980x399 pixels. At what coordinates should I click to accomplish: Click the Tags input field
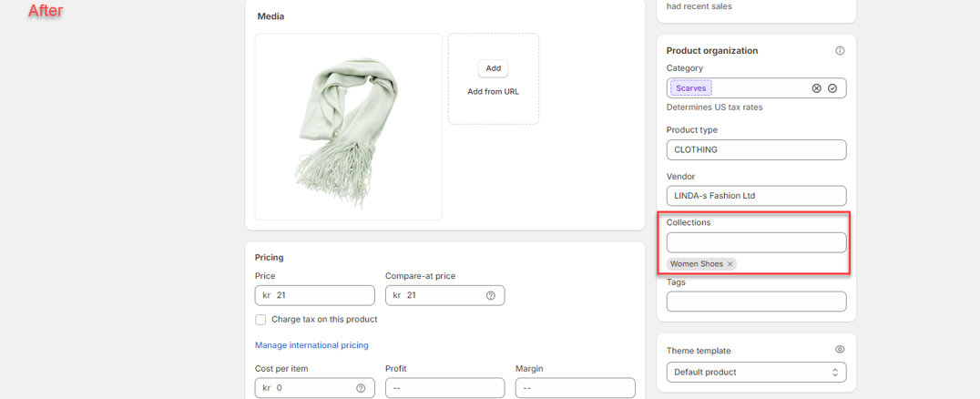pos(756,302)
